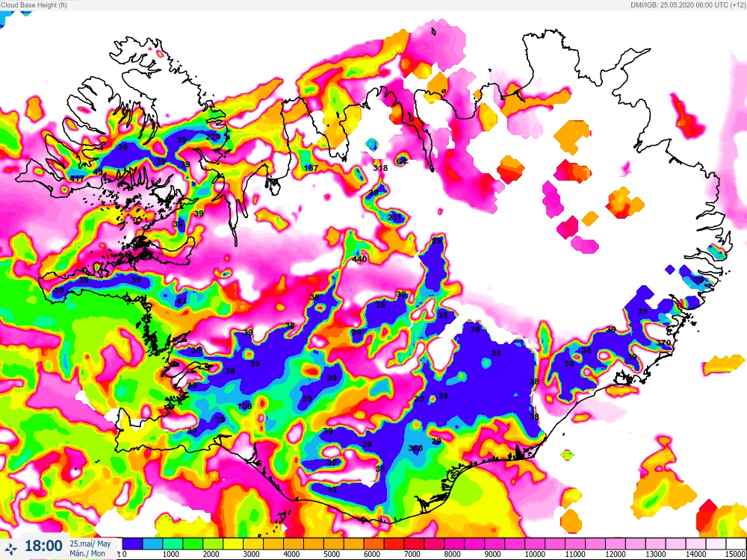Pick the pure yellow legend swatch
Image resolution: width=747 pixels, height=560 pixels.
[x=233, y=544]
